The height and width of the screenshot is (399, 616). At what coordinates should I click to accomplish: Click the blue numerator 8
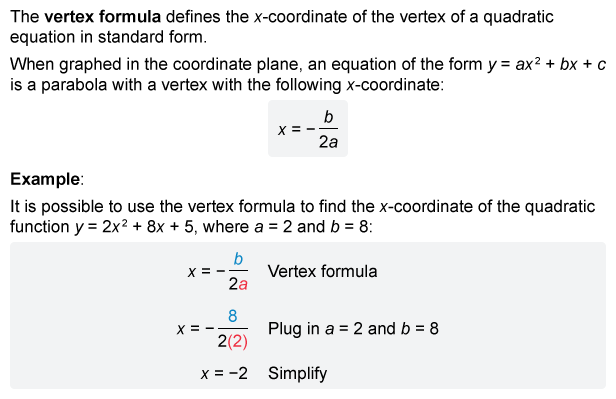[233, 316]
